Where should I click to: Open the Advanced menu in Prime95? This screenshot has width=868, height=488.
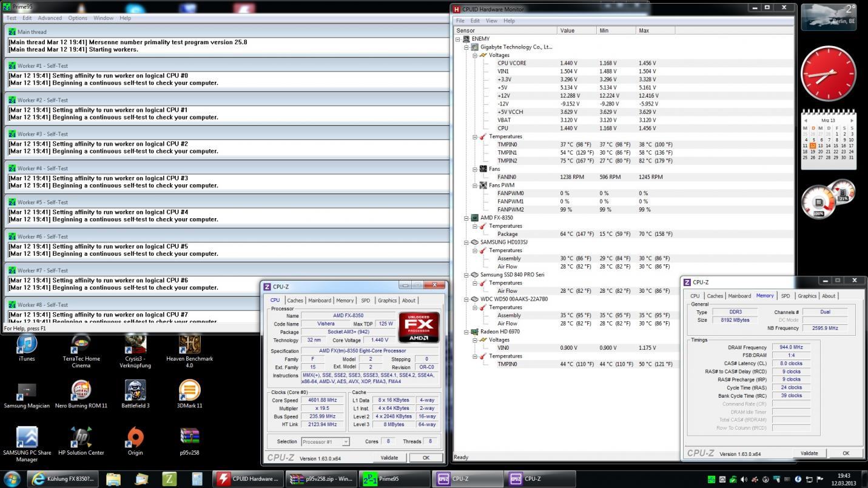pos(50,18)
